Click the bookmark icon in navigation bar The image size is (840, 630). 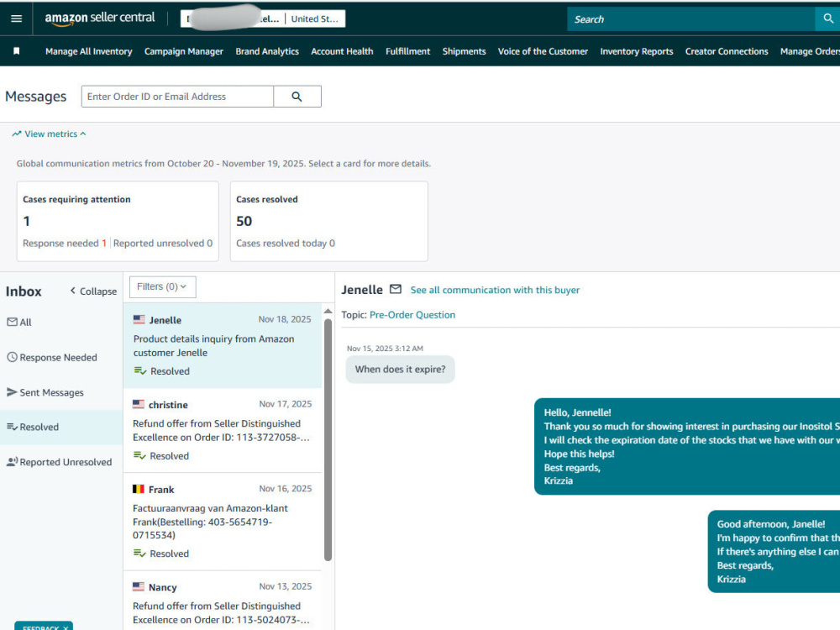[x=17, y=51]
